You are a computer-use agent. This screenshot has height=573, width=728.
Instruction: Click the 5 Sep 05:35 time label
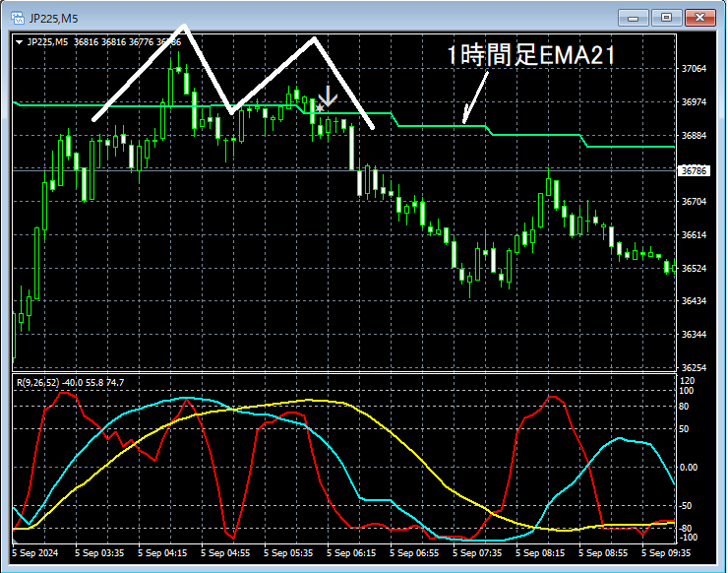[x=288, y=553]
